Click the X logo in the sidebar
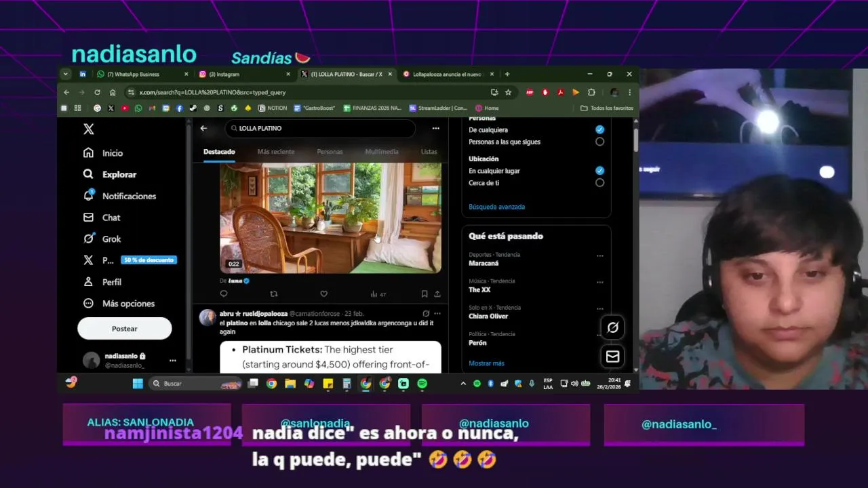868x488 pixels. [88, 129]
